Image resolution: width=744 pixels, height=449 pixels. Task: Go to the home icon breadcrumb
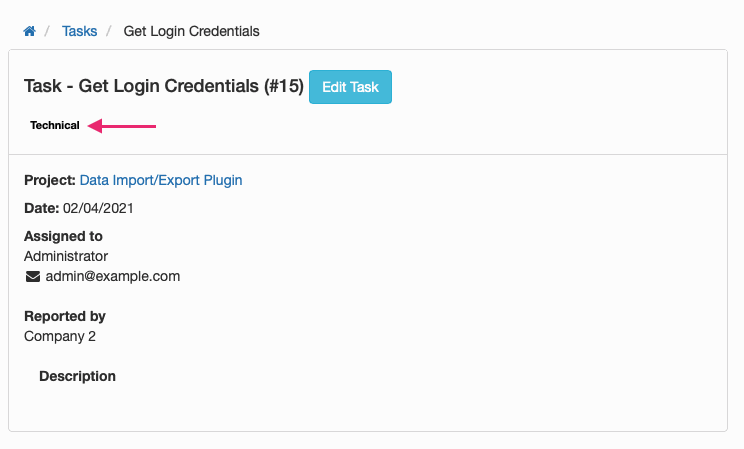[x=29, y=31]
